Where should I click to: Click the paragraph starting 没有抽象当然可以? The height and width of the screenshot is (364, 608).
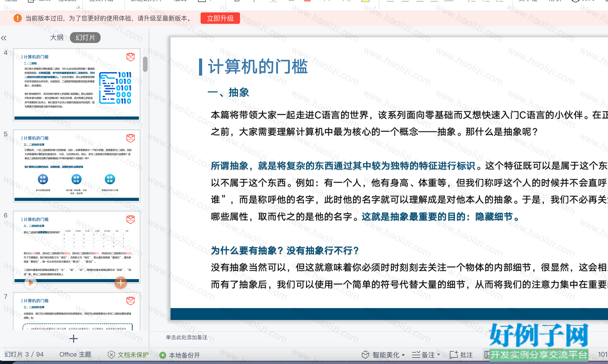click(x=409, y=276)
